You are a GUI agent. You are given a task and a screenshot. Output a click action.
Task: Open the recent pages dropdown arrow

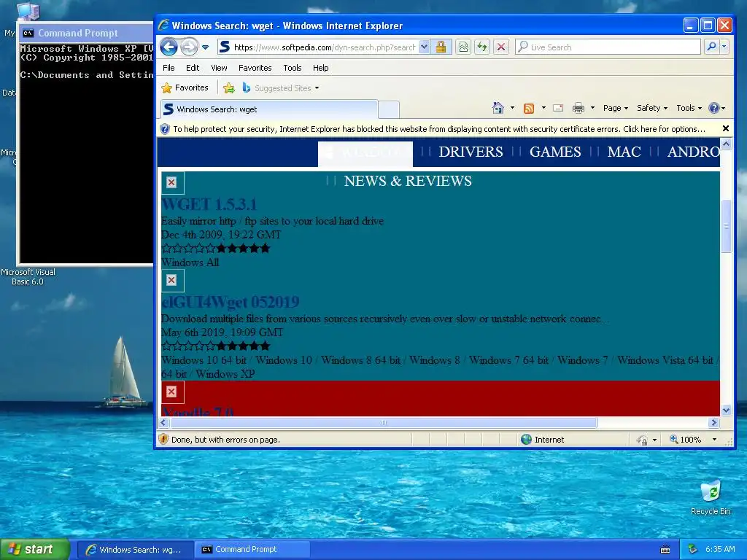205,47
